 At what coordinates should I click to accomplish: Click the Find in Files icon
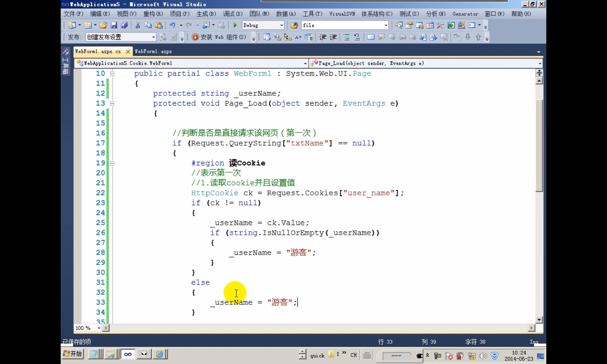click(x=294, y=25)
